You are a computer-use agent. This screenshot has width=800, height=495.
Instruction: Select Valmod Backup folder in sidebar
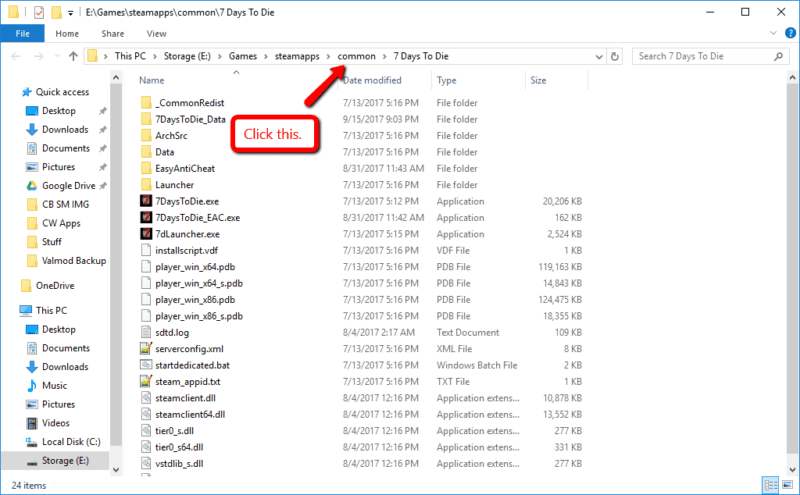click(x=74, y=261)
